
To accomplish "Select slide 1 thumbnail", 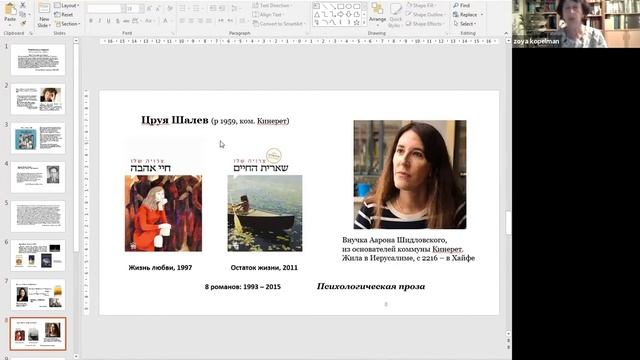I will [x=38, y=60].
